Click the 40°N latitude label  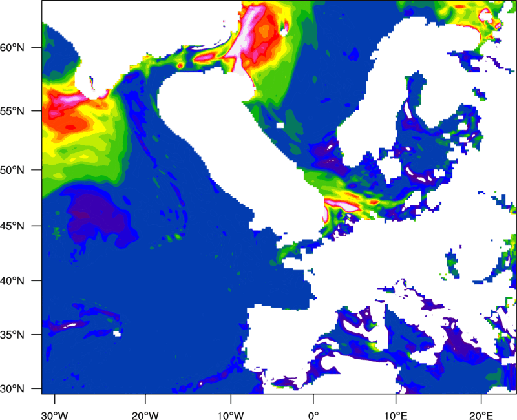12,281
